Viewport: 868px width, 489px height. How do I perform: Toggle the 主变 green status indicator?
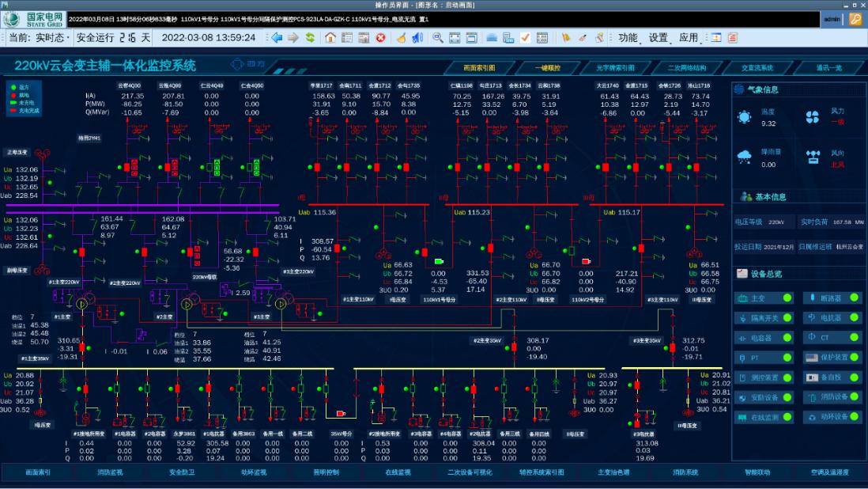click(787, 298)
